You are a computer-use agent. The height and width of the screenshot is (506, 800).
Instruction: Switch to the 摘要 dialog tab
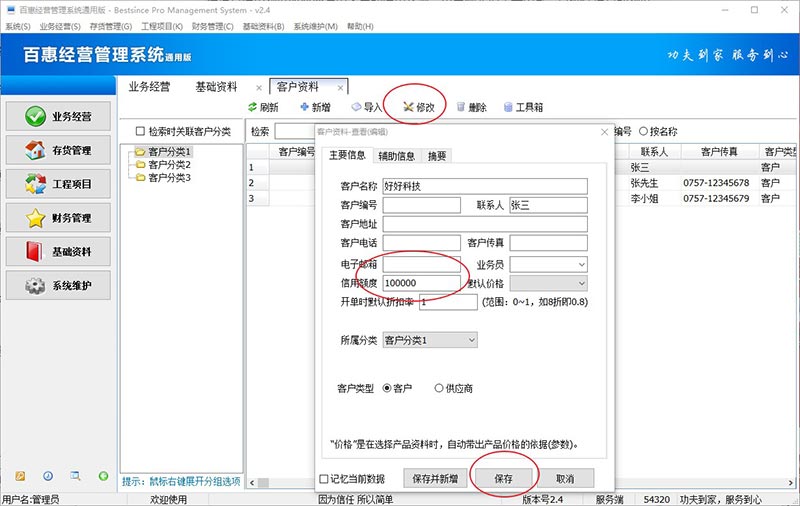(x=437, y=156)
